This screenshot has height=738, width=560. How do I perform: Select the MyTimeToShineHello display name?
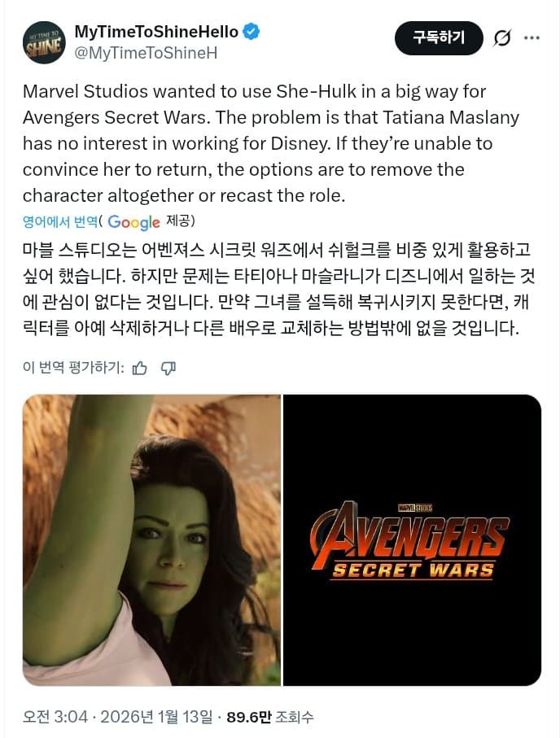pos(156,32)
